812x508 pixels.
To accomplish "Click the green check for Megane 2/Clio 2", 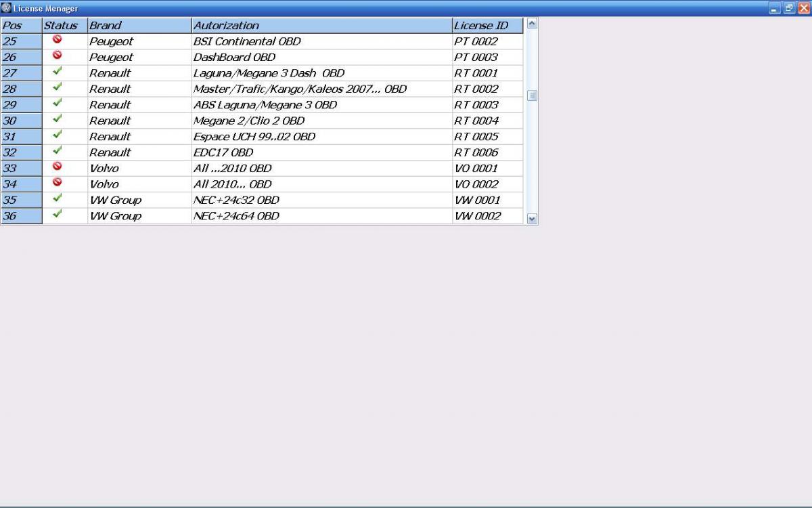I will pyautogui.click(x=57, y=119).
